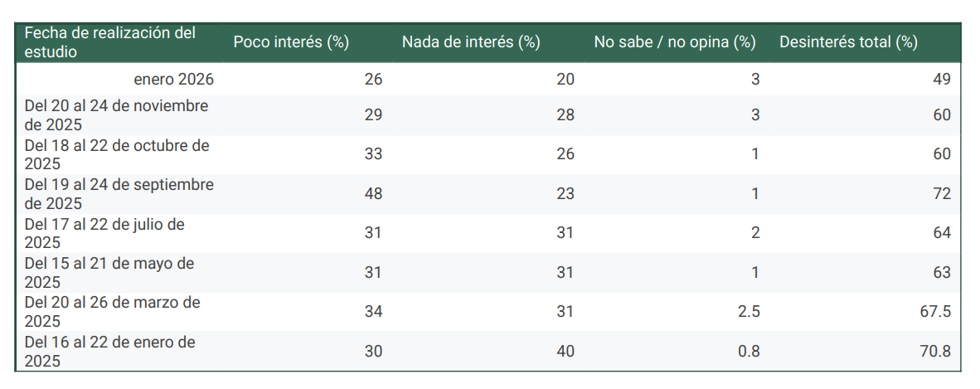Click the "No sabe / no opina (%)" header
This screenshot has width=980, height=389.
675,42
